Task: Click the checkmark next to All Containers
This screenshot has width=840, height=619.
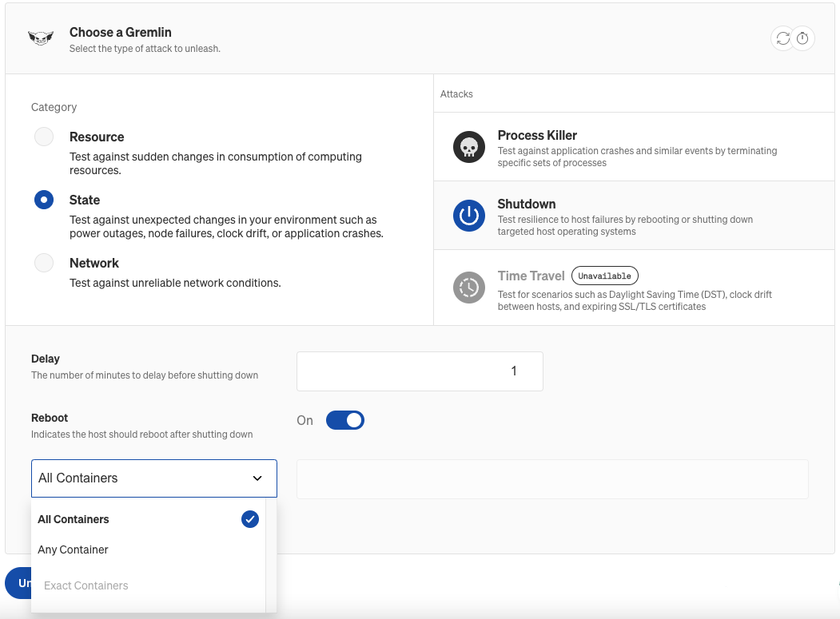Action: pos(249,519)
